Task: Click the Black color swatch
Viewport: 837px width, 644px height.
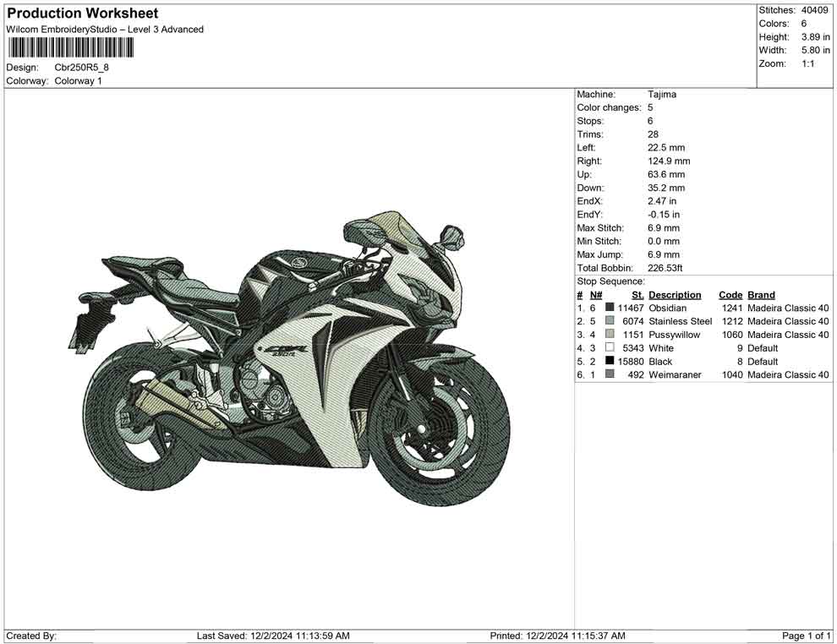Action: pyautogui.click(x=609, y=361)
